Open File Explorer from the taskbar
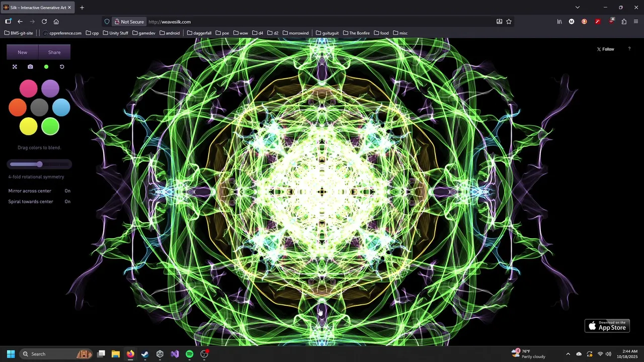This screenshot has height=362, width=644. pos(115,354)
